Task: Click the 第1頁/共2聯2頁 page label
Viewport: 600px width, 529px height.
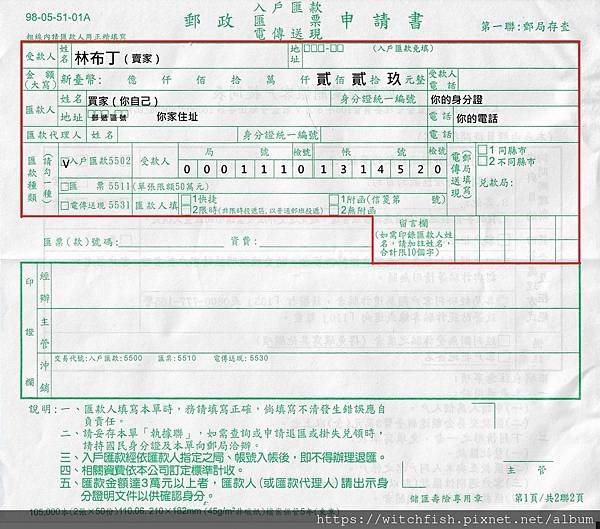Action: tap(549, 498)
